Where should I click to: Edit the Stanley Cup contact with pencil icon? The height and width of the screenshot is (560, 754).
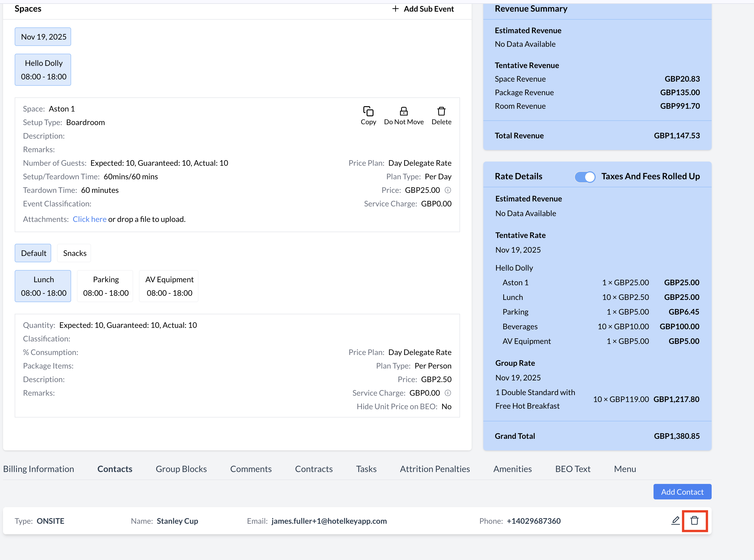pyautogui.click(x=675, y=520)
